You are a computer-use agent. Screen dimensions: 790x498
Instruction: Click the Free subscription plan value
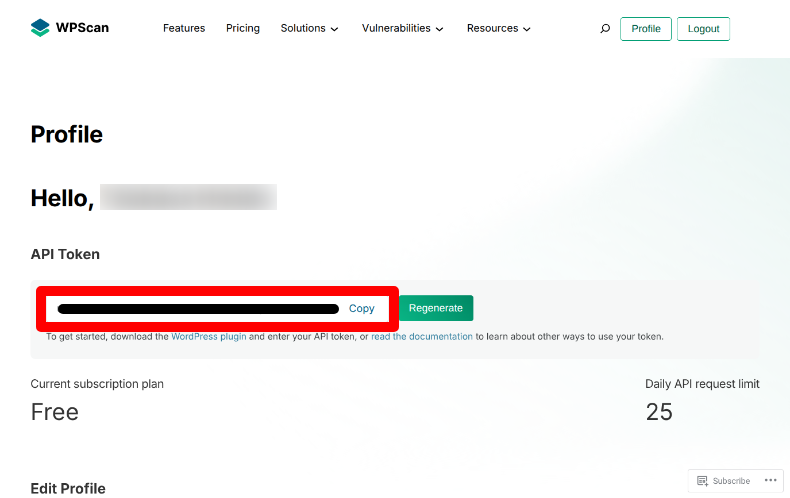tap(54, 412)
